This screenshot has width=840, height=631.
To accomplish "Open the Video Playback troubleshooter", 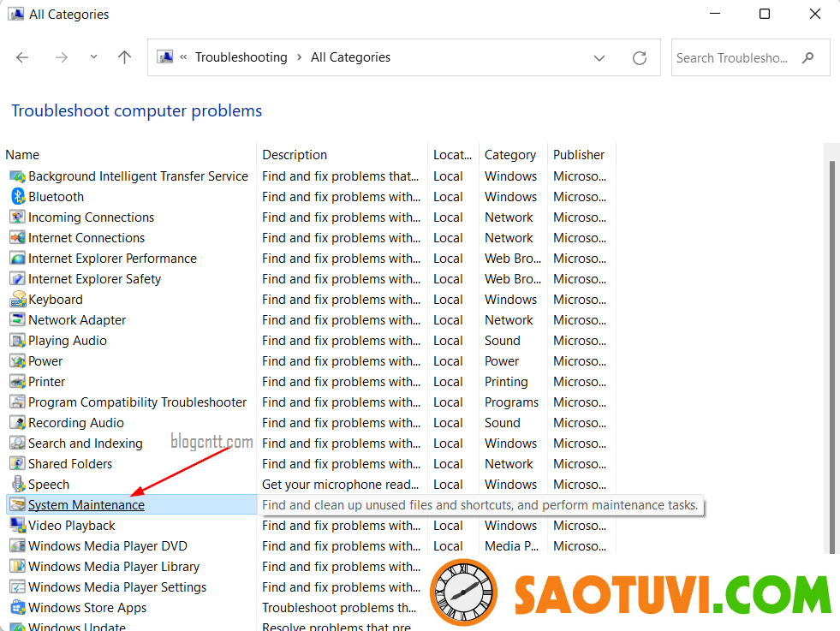I will pyautogui.click(x=72, y=525).
